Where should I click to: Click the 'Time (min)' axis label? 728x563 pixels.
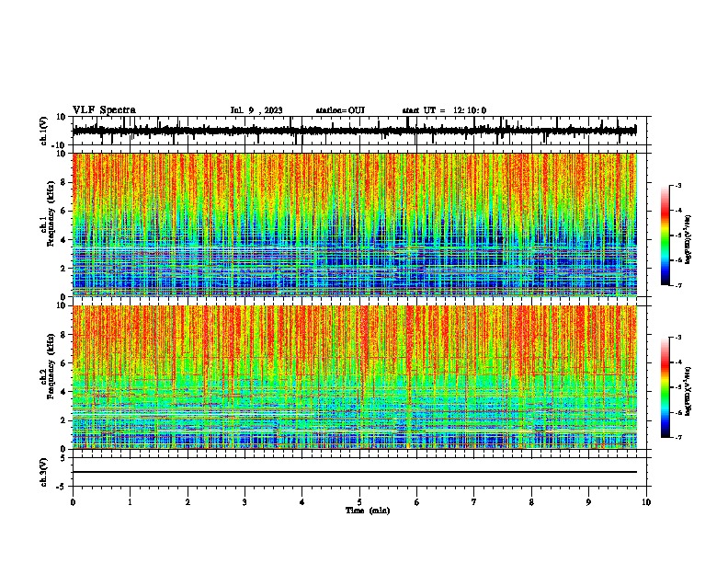pyautogui.click(x=368, y=511)
